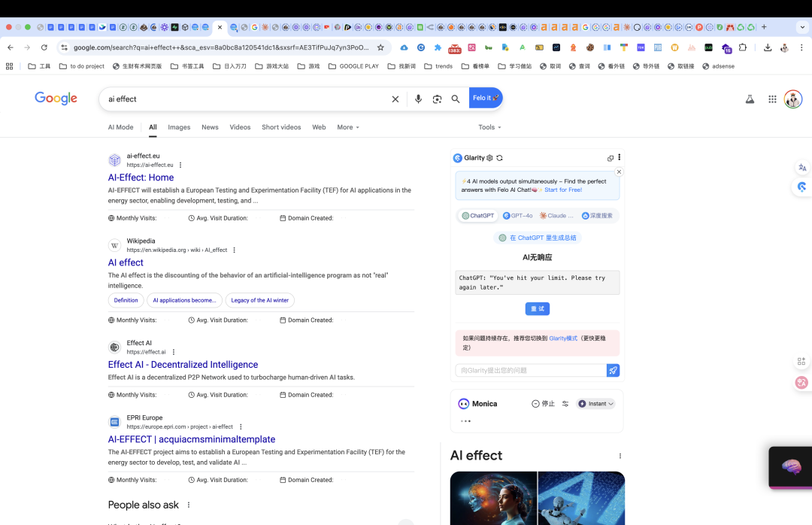Switch to the News tab
812x525 pixels.
click(210, 127)
